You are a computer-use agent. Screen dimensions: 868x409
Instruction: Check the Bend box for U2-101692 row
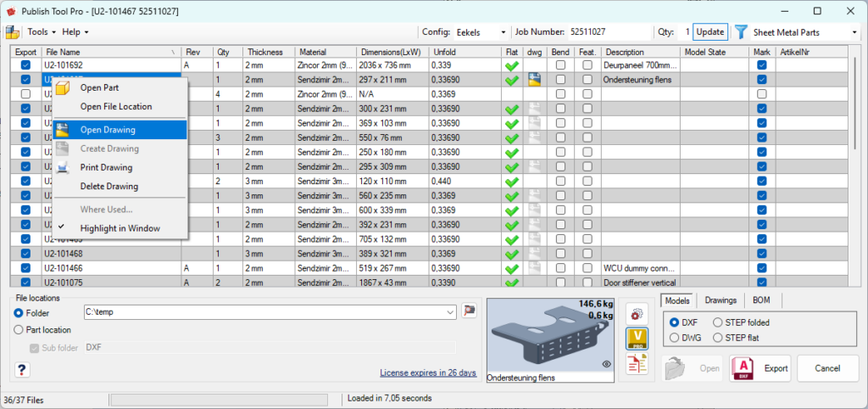[561, 64]
